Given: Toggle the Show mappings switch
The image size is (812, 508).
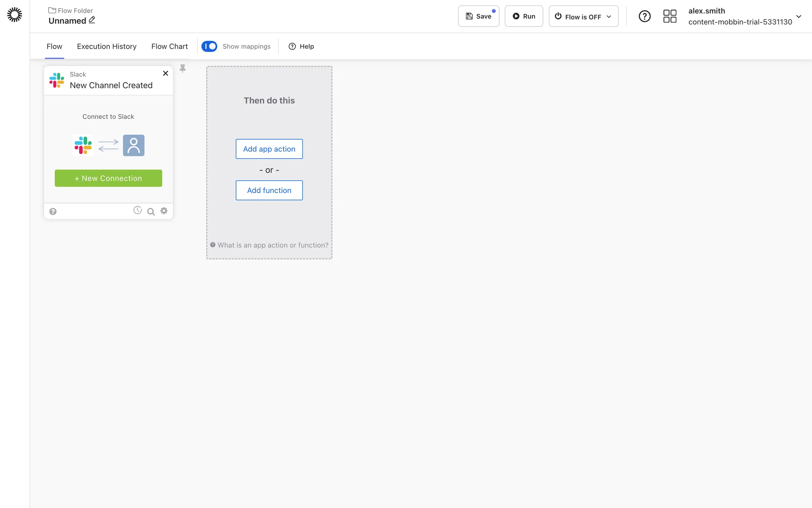Looking at the screenshot, I should (x=209, y=46).
